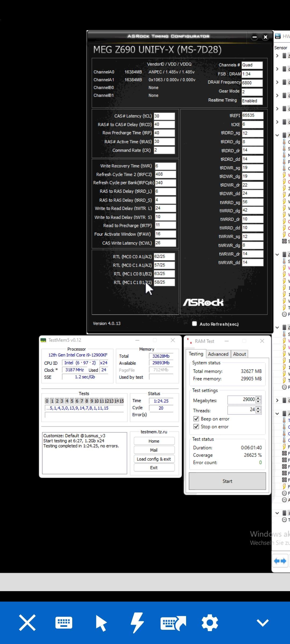Click Load config & exit in TestMem5
Screen dimensions: 290x644
pyautogui.click(x=154, y=459)
